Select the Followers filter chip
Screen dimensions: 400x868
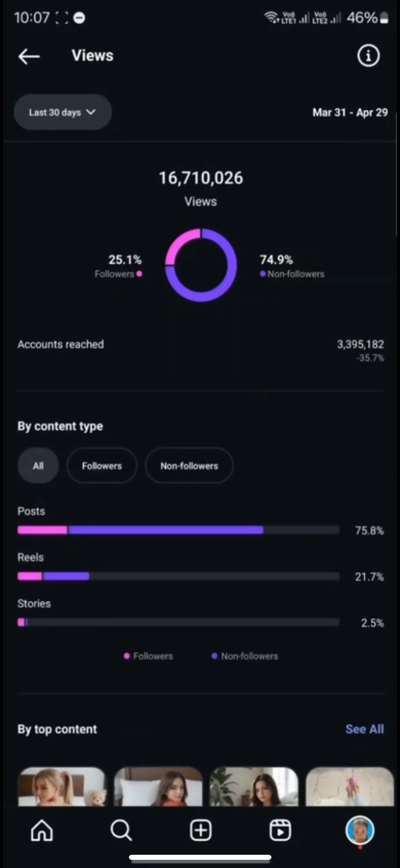pyautogui.click(x=102, y=466)
